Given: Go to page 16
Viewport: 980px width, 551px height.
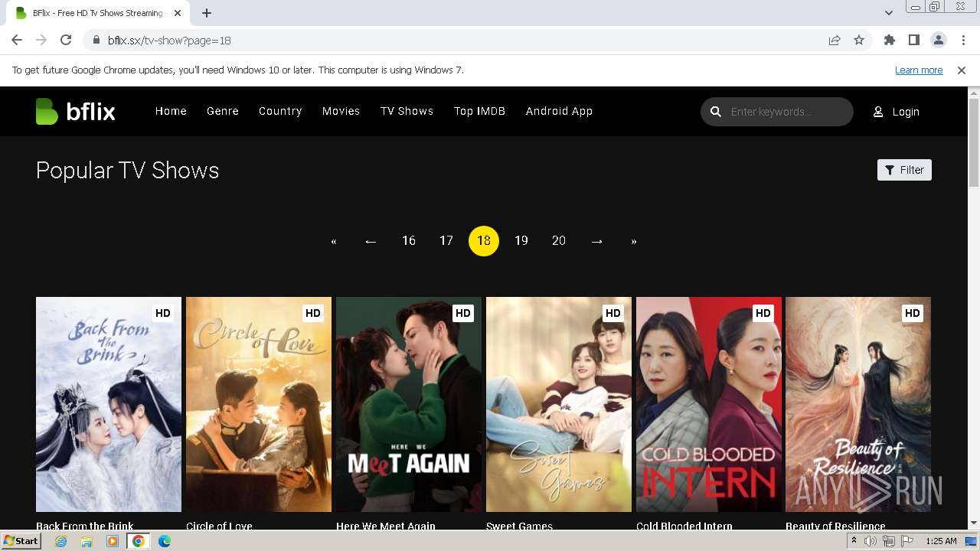Looking at the screenshot, I should pyautogui.click(x=409, y=241).
